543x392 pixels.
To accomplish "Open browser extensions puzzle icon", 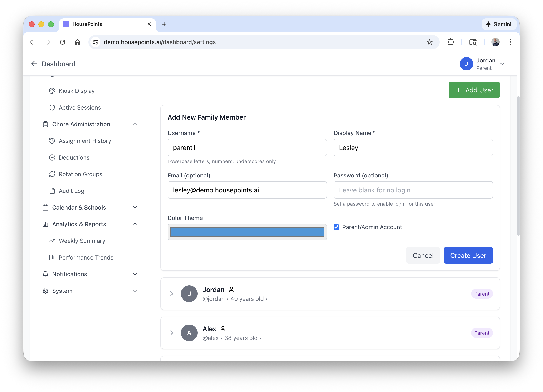I will tap(450, 42).
